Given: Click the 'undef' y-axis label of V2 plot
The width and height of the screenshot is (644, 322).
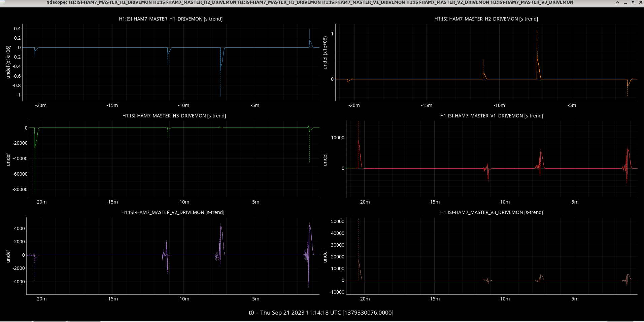Looking at the screenshot, I should coord(8,256).
